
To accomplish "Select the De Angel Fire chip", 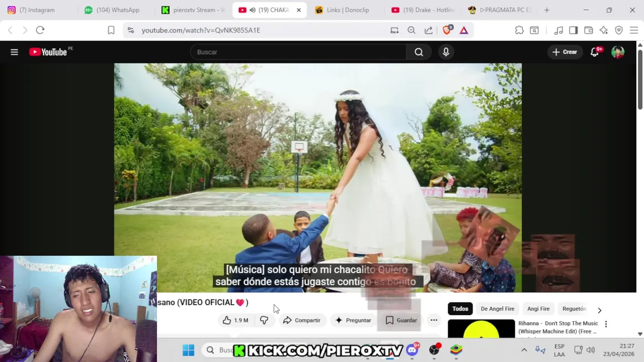I will pos(498,309).
